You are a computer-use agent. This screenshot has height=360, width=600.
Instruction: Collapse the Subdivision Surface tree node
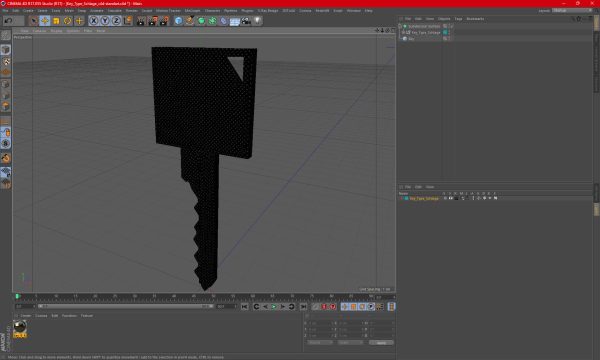pyautogui.click(x=401, y=26)
